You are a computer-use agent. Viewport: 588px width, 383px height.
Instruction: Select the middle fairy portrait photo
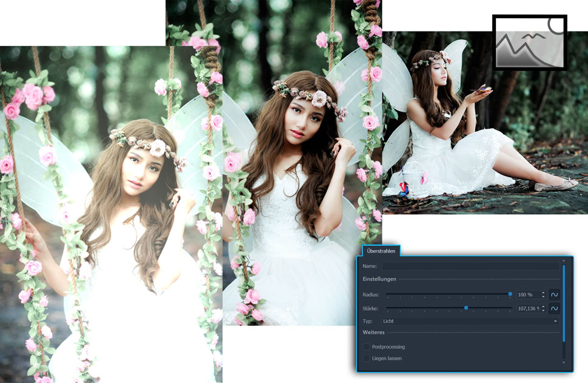coord(302,163)
